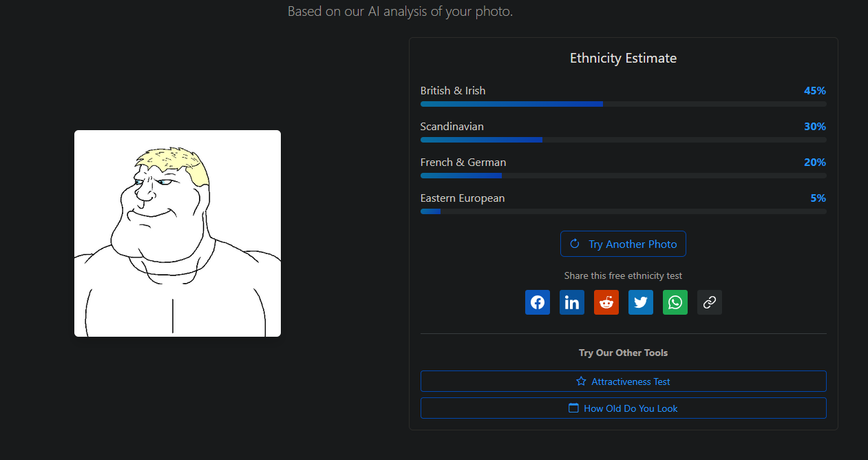
Task: Click the British & Irish progress bar
Action: click(623, 104)
